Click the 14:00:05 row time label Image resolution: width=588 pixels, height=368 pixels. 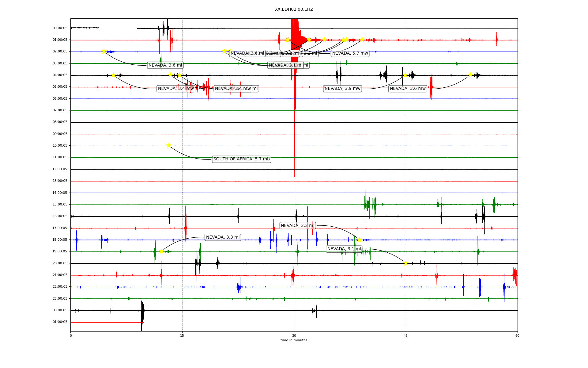[60, 193]
